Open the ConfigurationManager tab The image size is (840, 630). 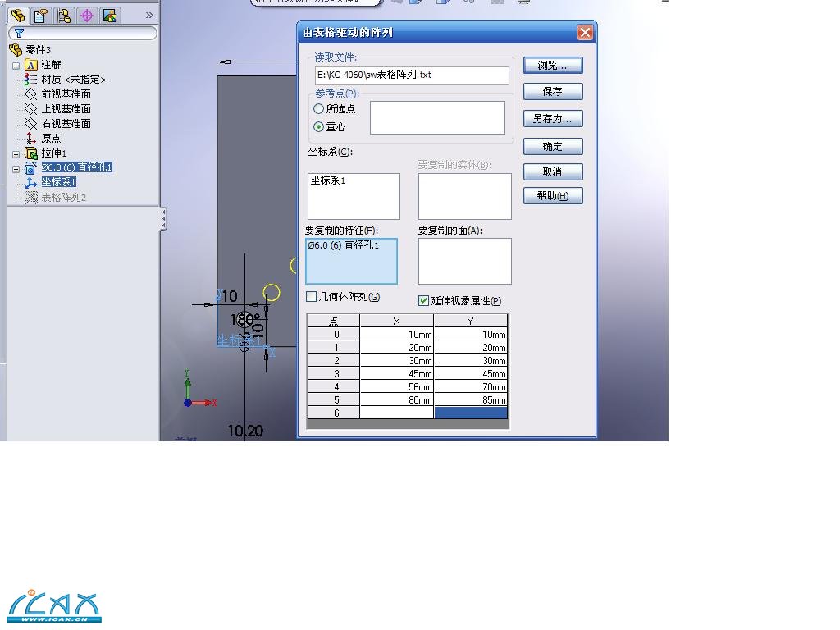click(x=64, y=16)
